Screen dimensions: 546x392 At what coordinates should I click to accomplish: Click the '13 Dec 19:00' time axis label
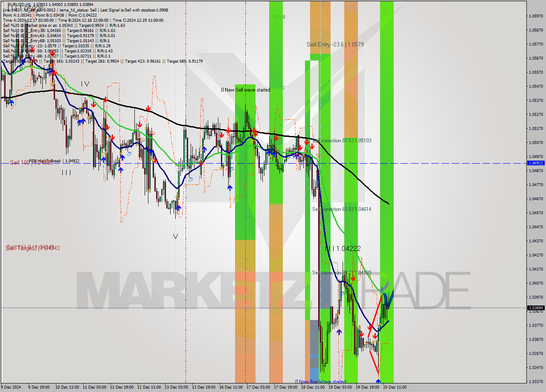click(203, 387)
